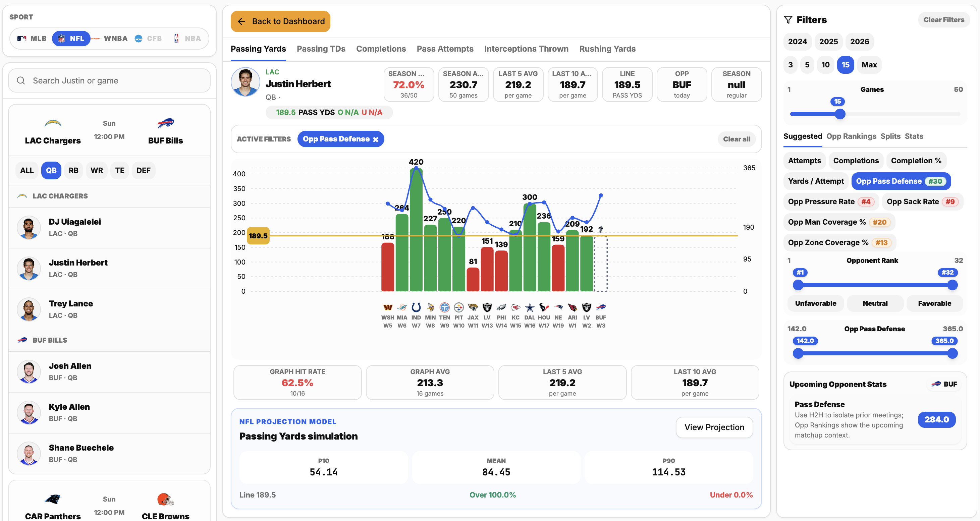Click the search magnifier icon
980x521 pixels.
coord(21,80)
